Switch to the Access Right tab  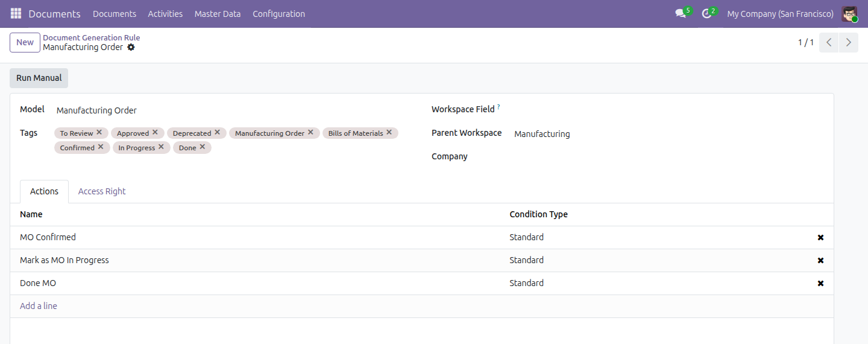point(102,191)
